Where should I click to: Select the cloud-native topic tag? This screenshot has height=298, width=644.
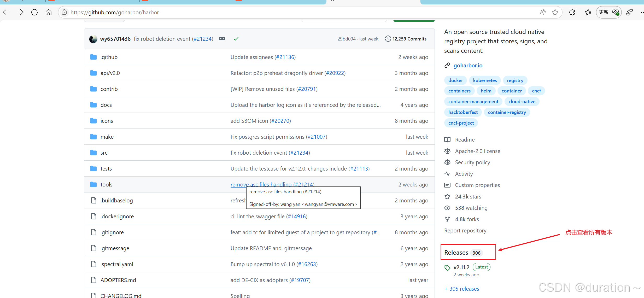point(522,101)
